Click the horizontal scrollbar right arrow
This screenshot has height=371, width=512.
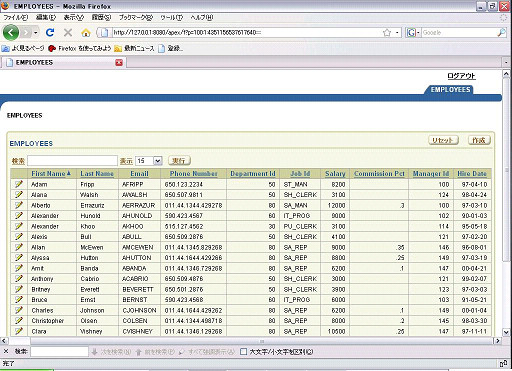tap(497, 341)
